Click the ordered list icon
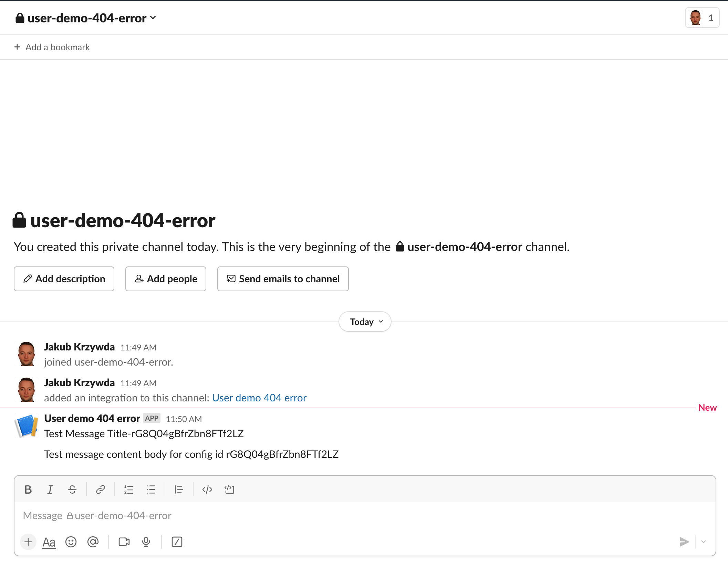The width and height of the screenshot is (728, 568). pos(128,489)
